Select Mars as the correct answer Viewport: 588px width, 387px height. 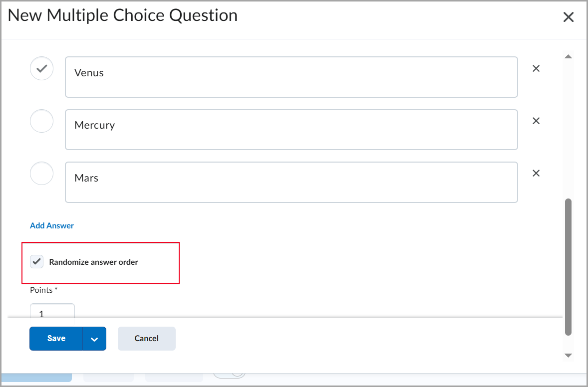coord(41,173)
